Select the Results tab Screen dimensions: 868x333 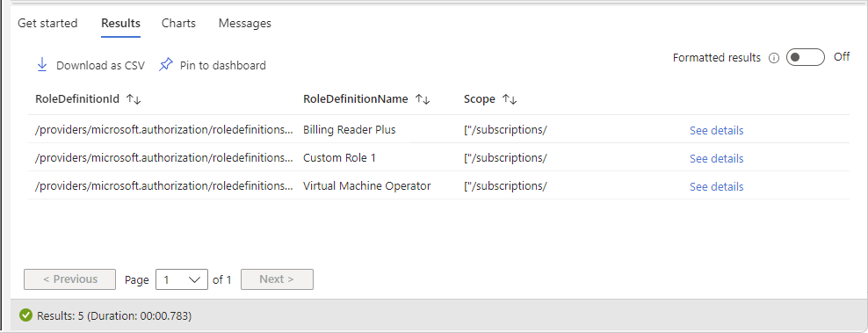click(x=120, y=23)
